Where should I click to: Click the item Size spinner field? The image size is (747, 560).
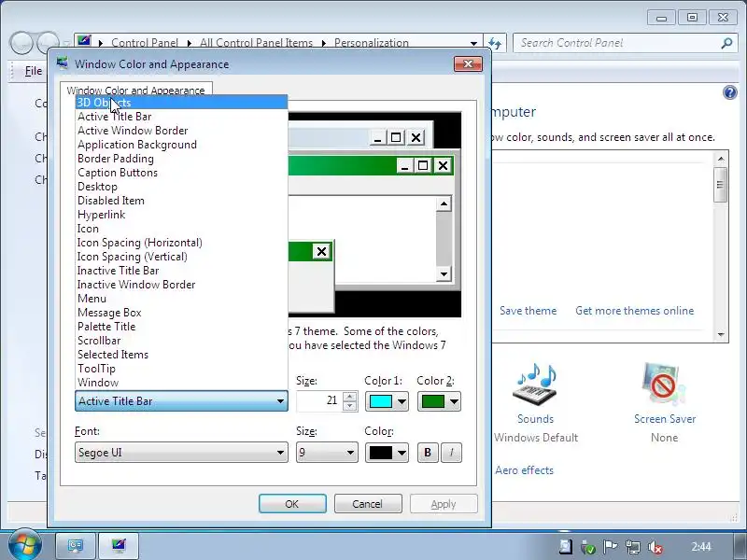click(318, 401)
